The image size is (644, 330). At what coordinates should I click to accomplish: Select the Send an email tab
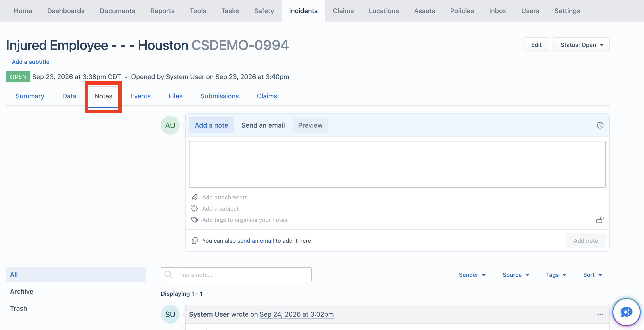coord(263,125)
